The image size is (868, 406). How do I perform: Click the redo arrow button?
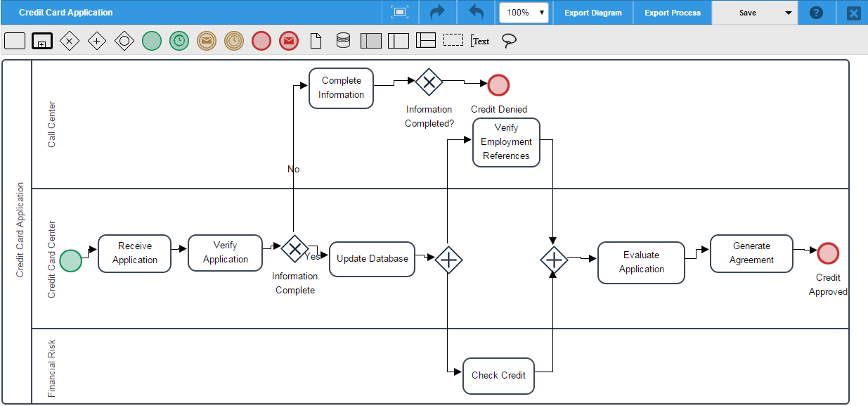click(437, 13)
